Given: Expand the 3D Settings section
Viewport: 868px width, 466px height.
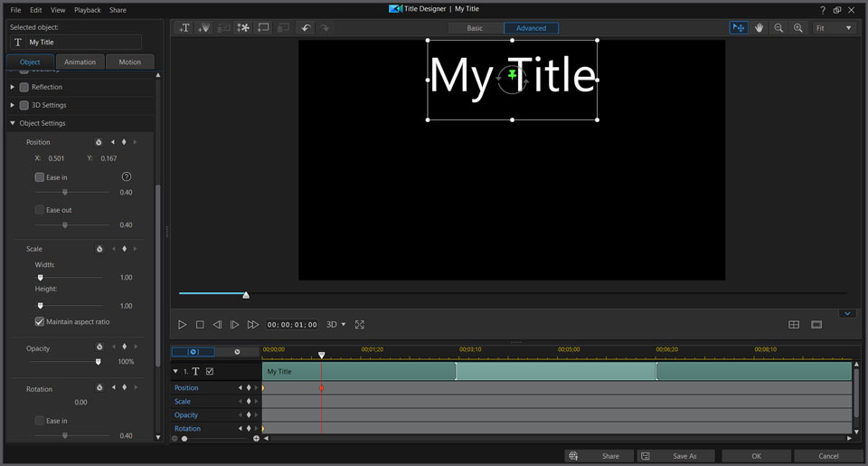Looking at the screenshot, I should click(x=13, y=105).
